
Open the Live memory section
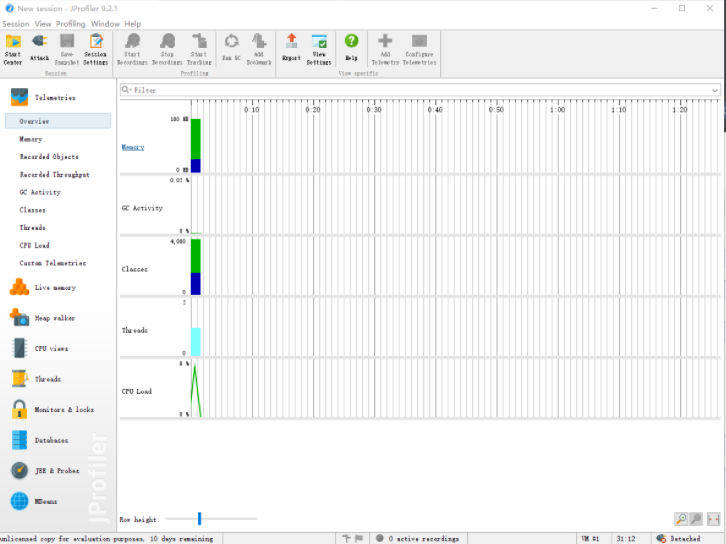43,288
